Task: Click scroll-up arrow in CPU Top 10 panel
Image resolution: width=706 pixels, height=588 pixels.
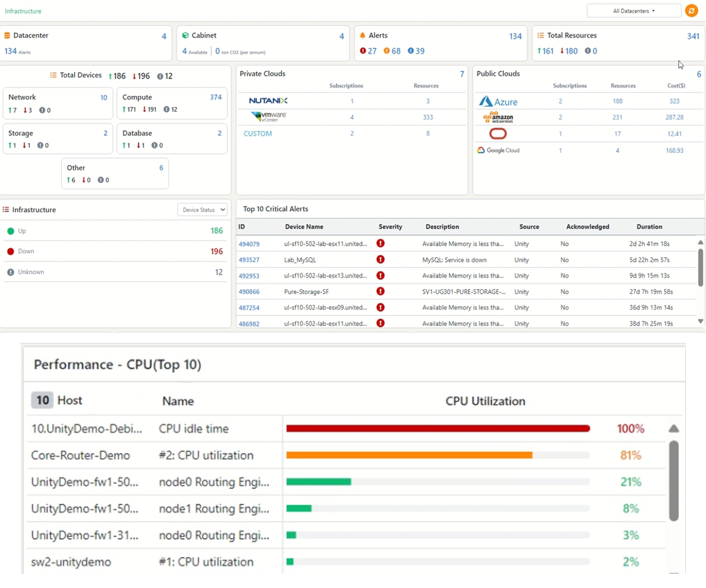Action: pyautogui.click(x=674, y=429)
